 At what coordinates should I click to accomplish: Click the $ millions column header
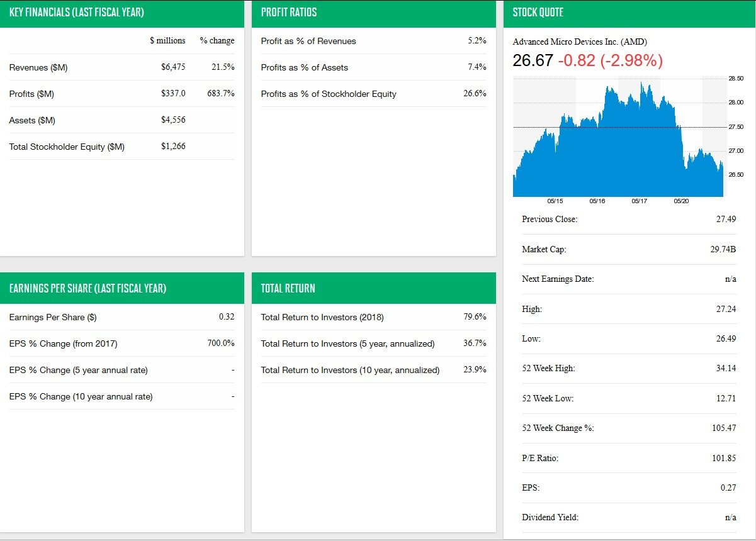click(x=167, y=41)
